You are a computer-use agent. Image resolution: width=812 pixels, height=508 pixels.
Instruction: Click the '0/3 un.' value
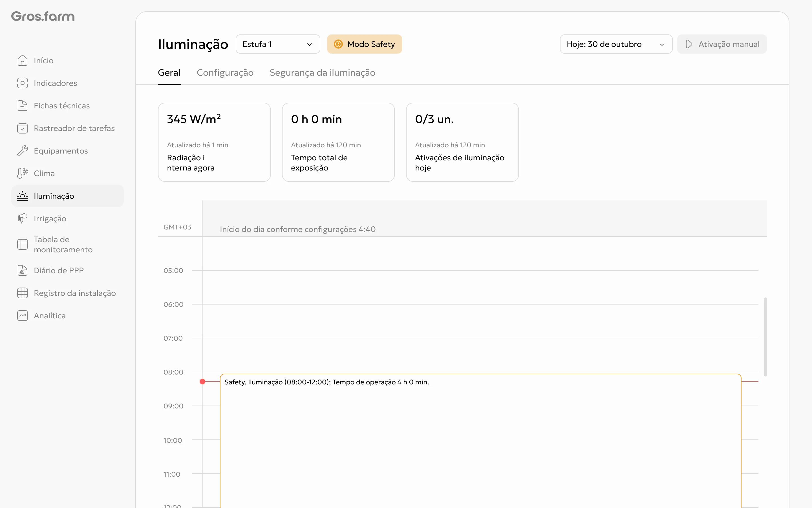coord(434,119)
